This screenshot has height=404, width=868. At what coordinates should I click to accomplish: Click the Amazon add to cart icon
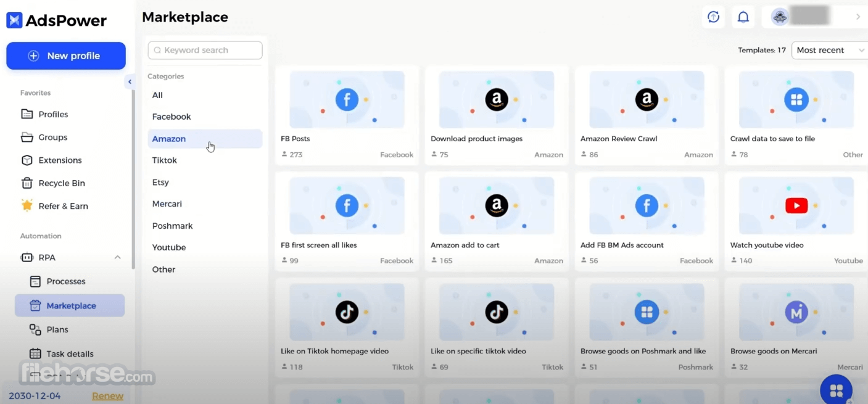(497, 206)
